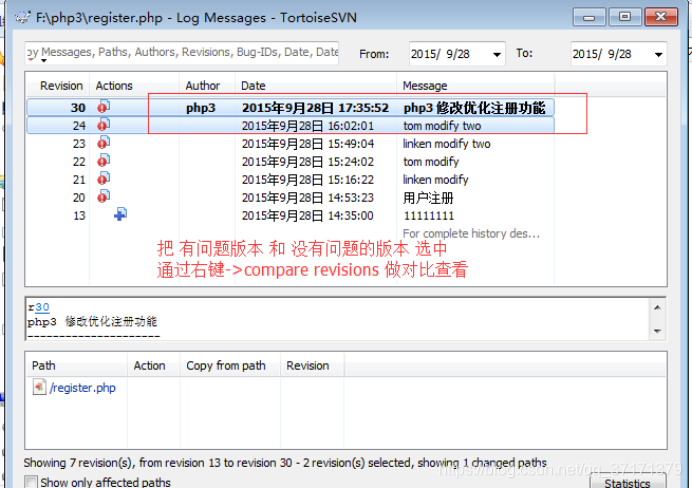The image size is (692, 488).
Task: Click date 17:35:52 of revision 30
Action: 315,108
